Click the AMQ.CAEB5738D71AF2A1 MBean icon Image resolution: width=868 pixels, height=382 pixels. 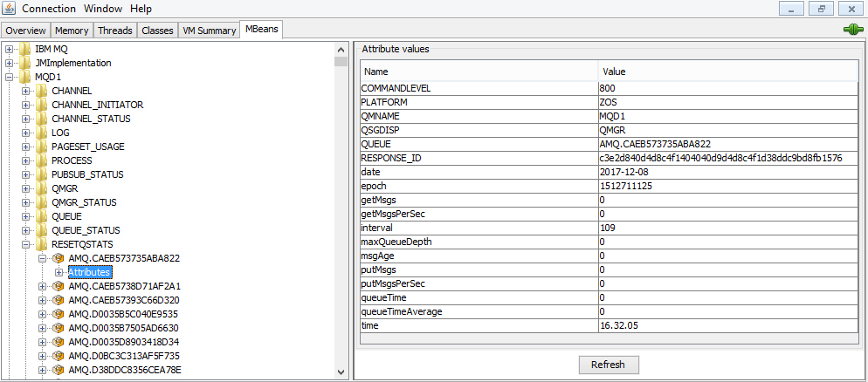coord(59,286)
